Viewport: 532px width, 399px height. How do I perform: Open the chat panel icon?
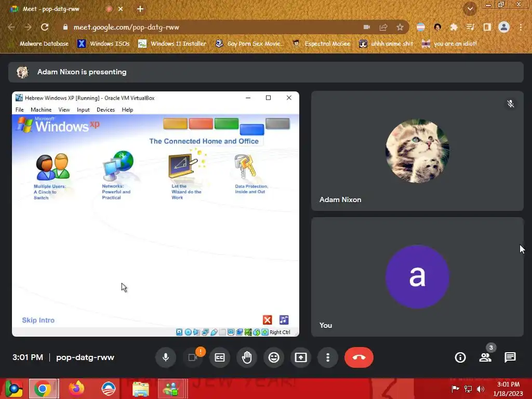pos(510,357)
